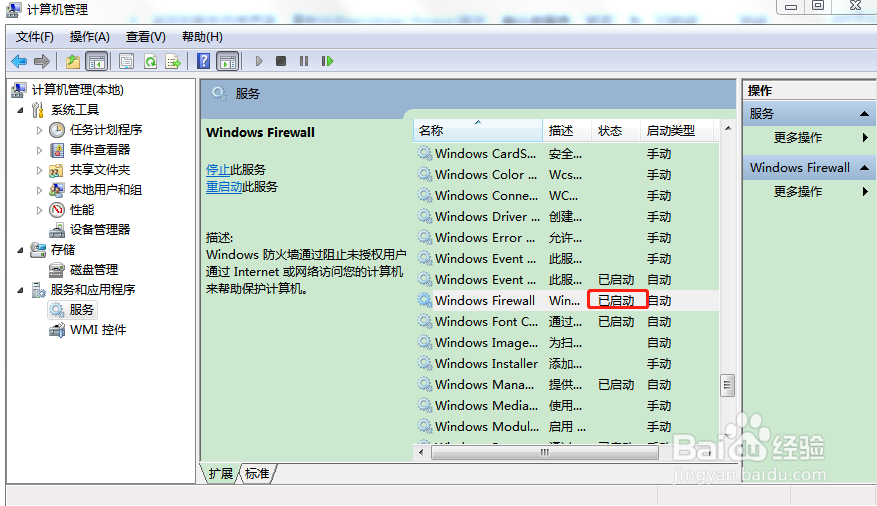
Task: Sort by the 状态 column header
Action: 615,130
